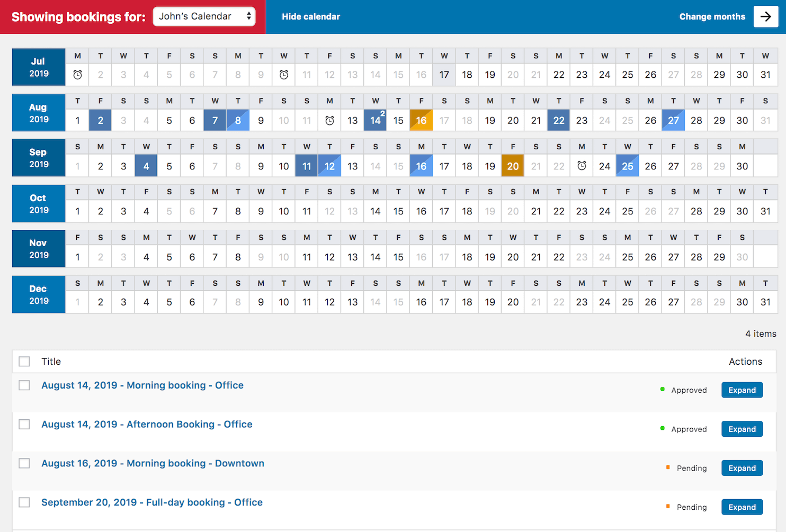Screen dimensions: 786x532
Task: Click the alarm clock icon on August 12
Action: point(329,121)
